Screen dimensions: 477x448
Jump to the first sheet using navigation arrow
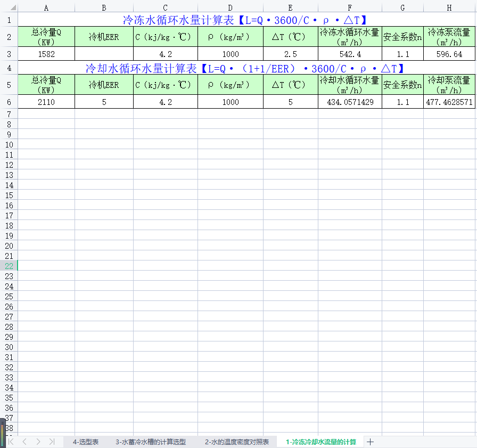[x=11, y=442]
